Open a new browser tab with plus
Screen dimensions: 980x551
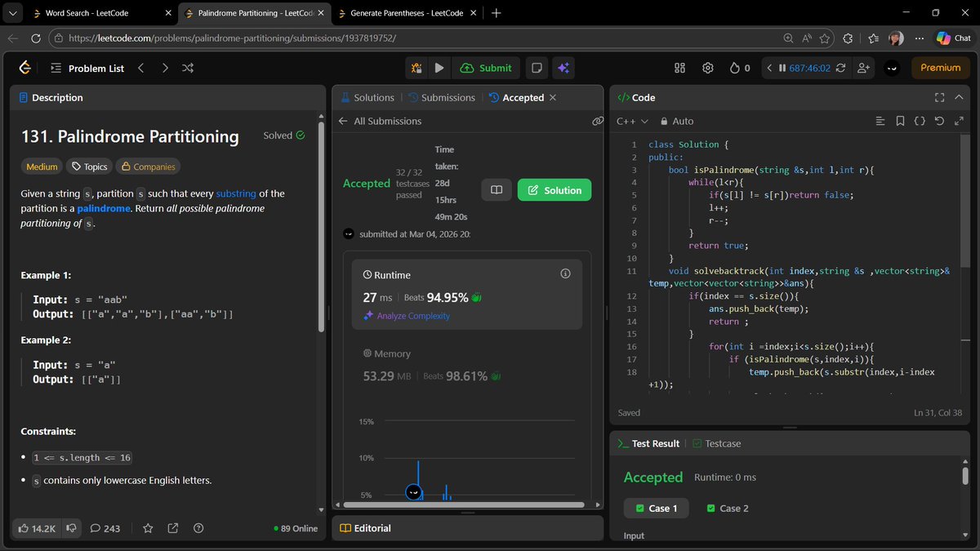[497, 13]
